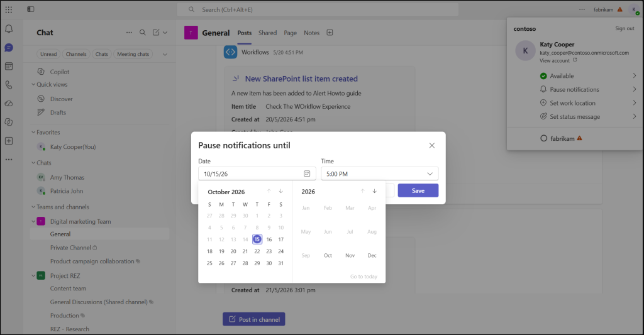Add a tab with plus icon
Viewport: 644px width, 335px height.
[x=330, y=33]
